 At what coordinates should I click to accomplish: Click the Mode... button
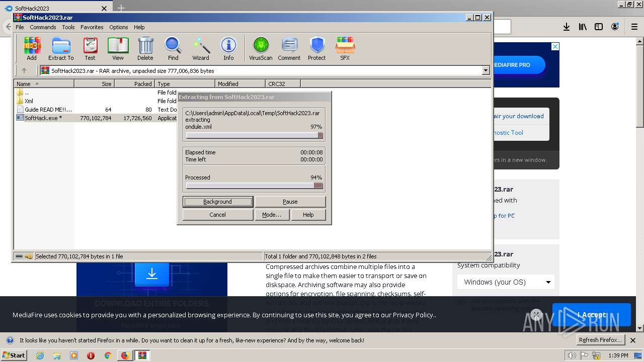click(272, 215)
